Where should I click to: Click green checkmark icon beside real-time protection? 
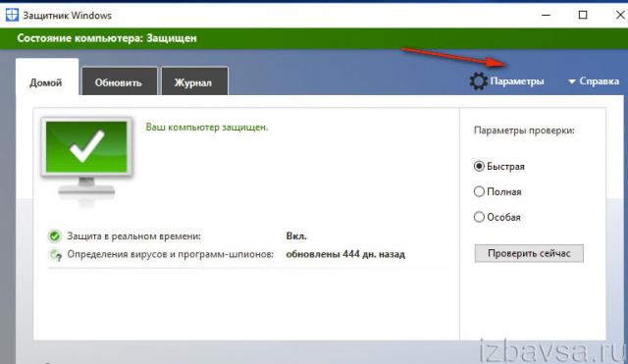(55, 236)
